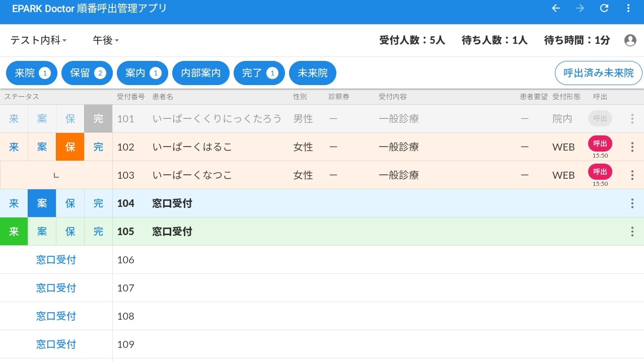The height and width of the screenshot is (362, 644).
Task: Open the テスト内科 department dropdown
Action: point(38,40)
